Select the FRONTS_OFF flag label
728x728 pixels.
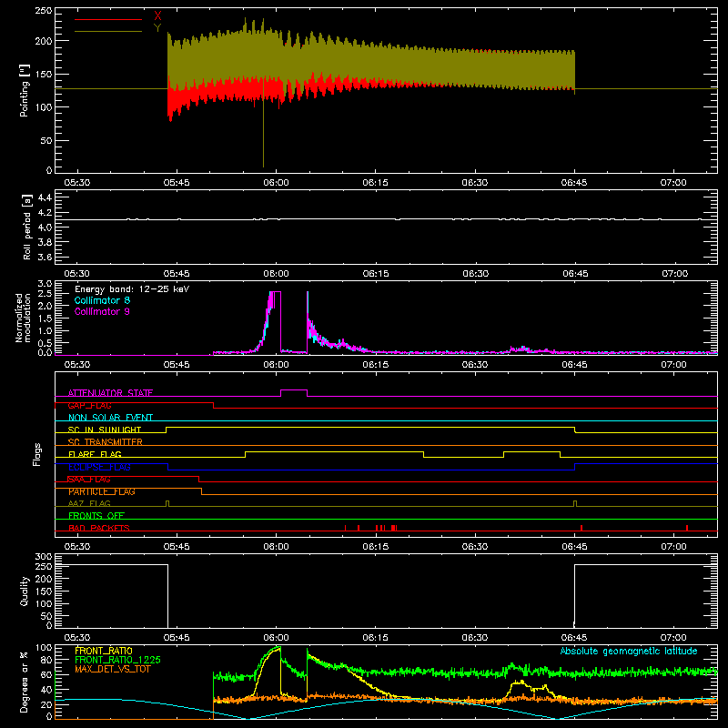[96, 515]
